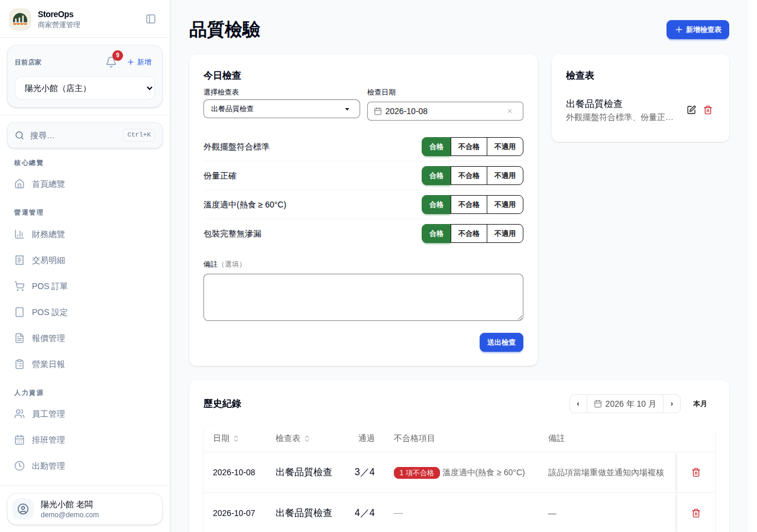Mark 外觀擺盤符合標準 as 不適用
757x532 pixels.
point(505,147)
